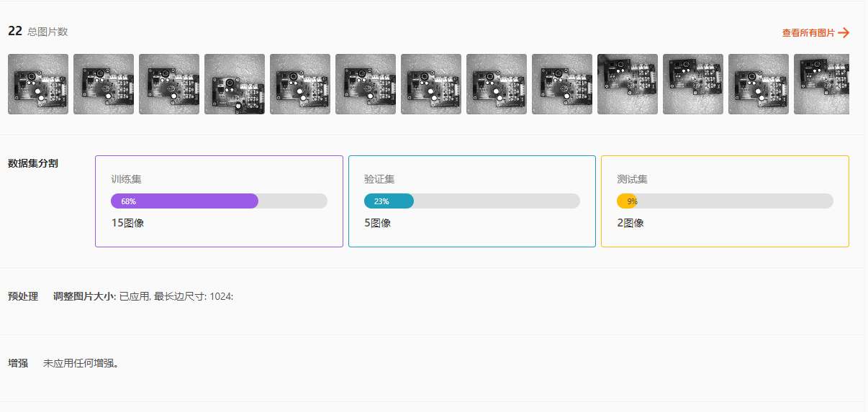Open the sixth image thumbnail
Image resolution: width=868 pixels, height=412 pixels.
pos(366,84)
